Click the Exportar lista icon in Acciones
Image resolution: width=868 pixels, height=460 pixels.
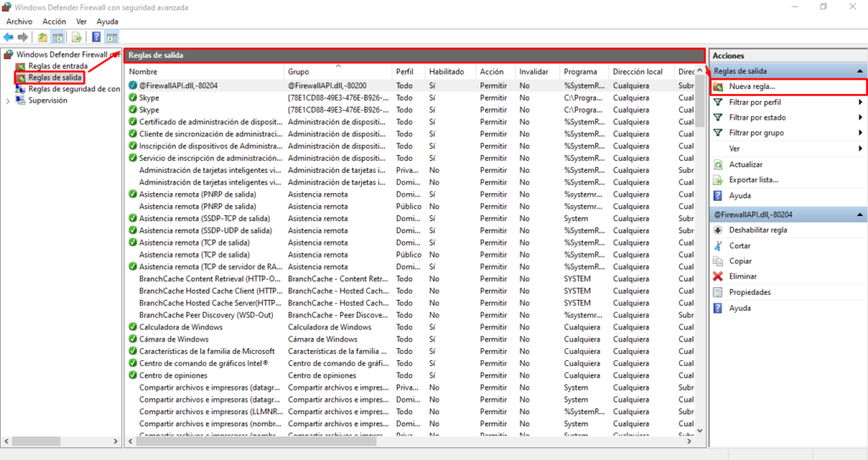coord(718,180)
